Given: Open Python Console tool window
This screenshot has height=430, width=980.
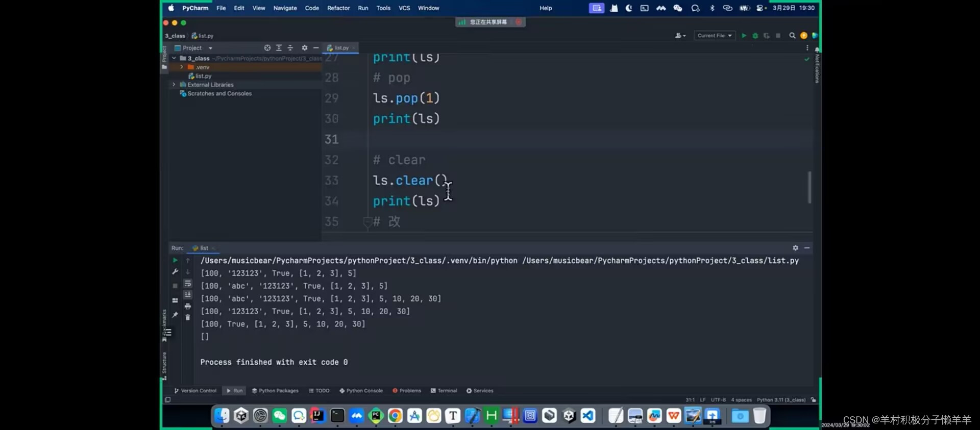Looking at the screenshot, I should tap(361, 391).
